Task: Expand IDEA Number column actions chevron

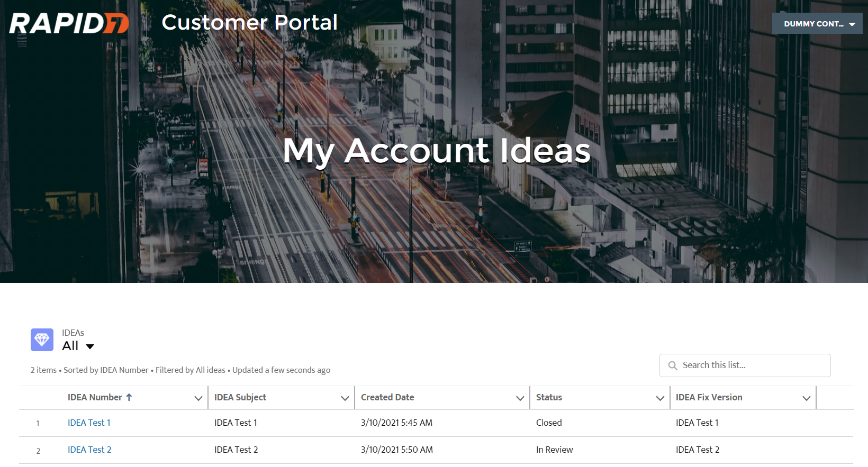Action: coord(198,398)
